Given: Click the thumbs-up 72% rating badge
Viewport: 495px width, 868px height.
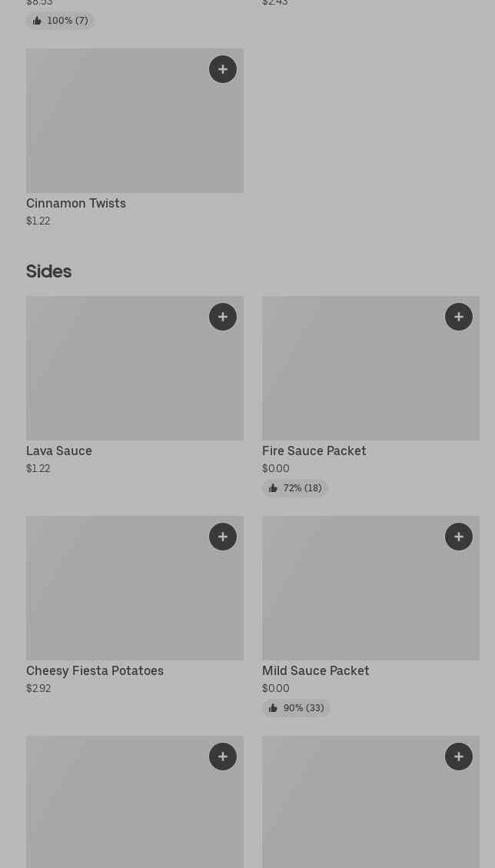Looking at the screenshot, I should tap(295, 488).
